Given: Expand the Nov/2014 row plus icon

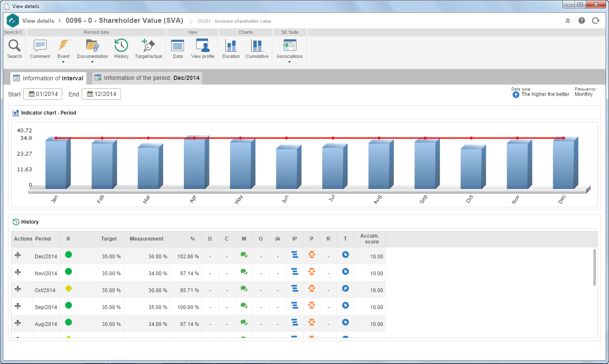Looking at the screenshot, I should tap(18, 272).
